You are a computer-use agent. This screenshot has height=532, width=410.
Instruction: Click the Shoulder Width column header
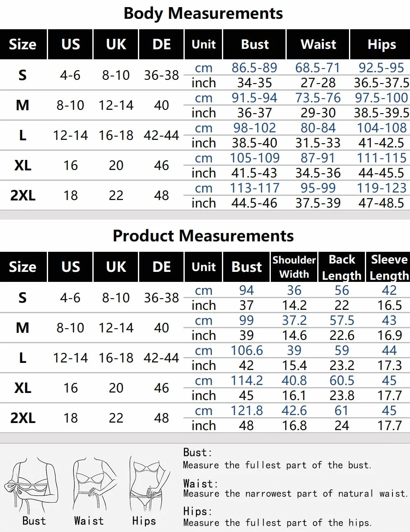click(294, 267)
